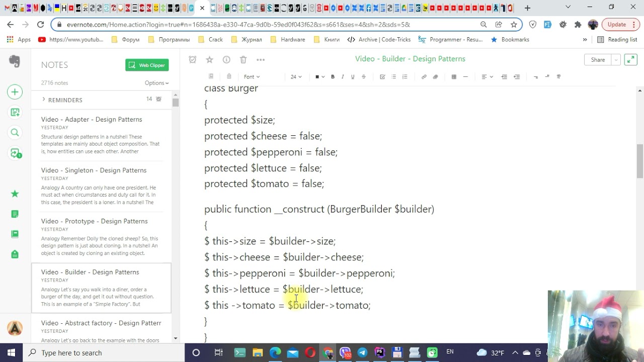Image resolution: width=644 pixels, height=362 pixels.
Task: Open Telegram from the taskbar
Action: pyautogui.click(x=362, y=352)
